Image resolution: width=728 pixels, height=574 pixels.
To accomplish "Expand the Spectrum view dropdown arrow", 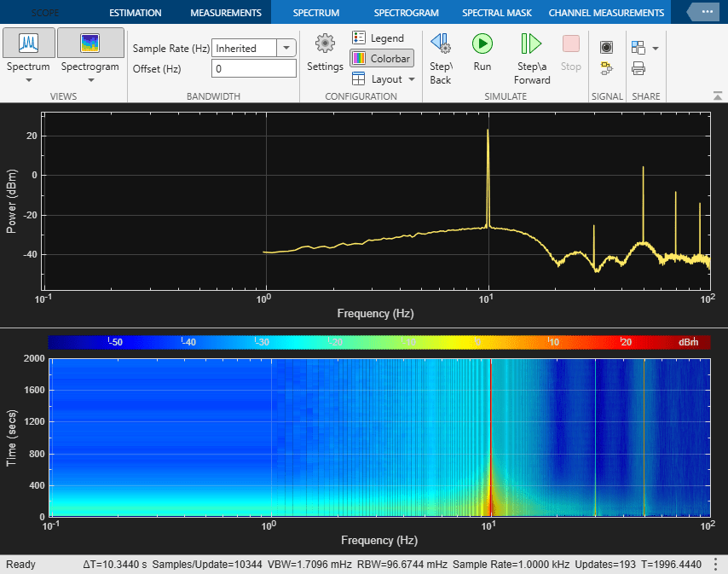I will [29, 81].
